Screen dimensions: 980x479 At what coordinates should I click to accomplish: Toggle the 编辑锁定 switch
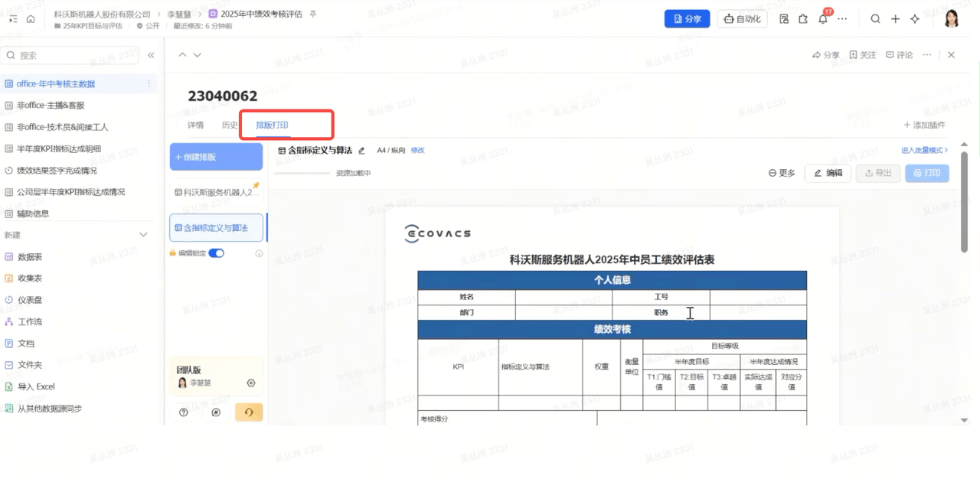point(217,253)
